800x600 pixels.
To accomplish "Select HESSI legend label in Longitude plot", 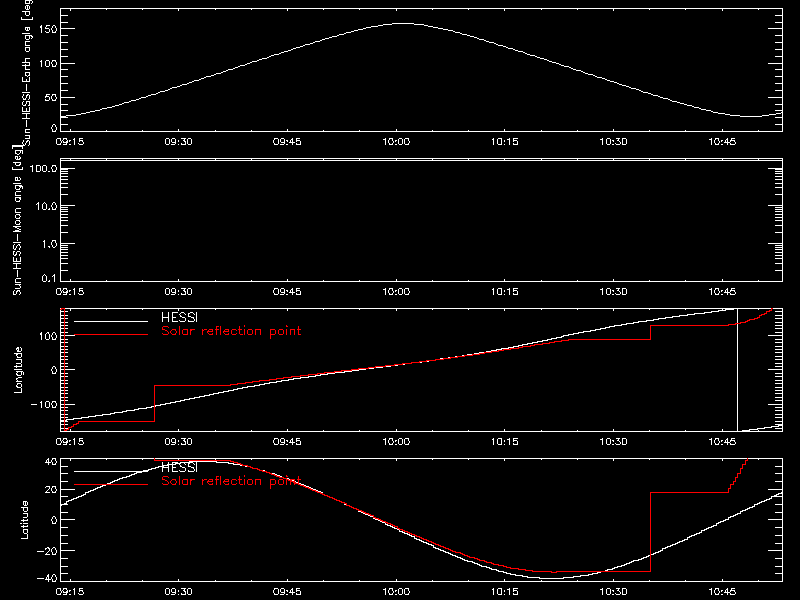I will pyautogui.click(x=179, y=317).
